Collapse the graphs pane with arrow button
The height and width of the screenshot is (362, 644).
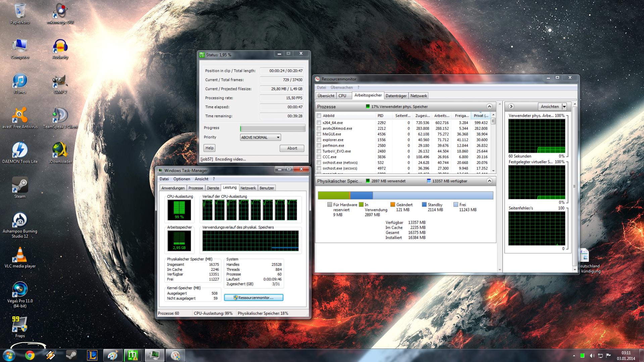511,106
